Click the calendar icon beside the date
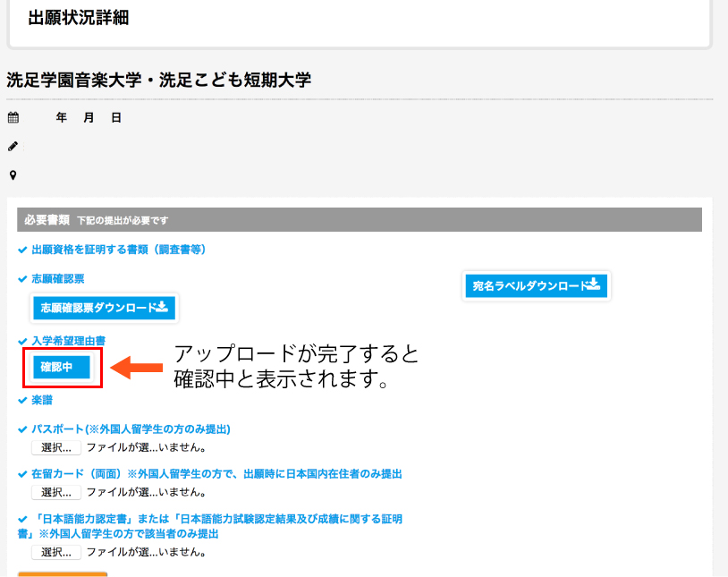Screen dimensions: 728x577 [x=13, y=117]
